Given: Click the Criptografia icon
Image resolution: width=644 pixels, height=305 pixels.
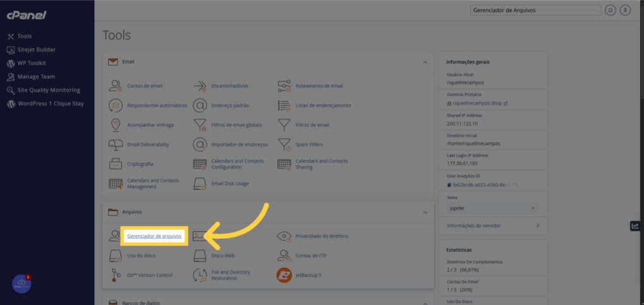Looking at the screenshot, I should click(116, 164).
